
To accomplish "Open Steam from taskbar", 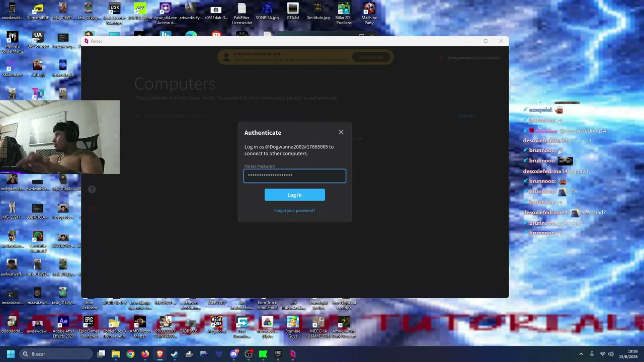I will [x=175, y=354].
